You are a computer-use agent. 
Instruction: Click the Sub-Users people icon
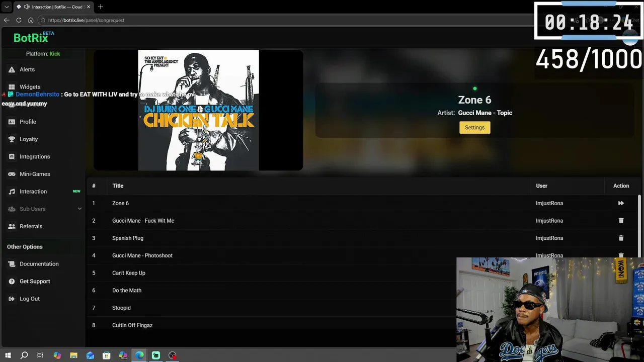click(12, 209)
